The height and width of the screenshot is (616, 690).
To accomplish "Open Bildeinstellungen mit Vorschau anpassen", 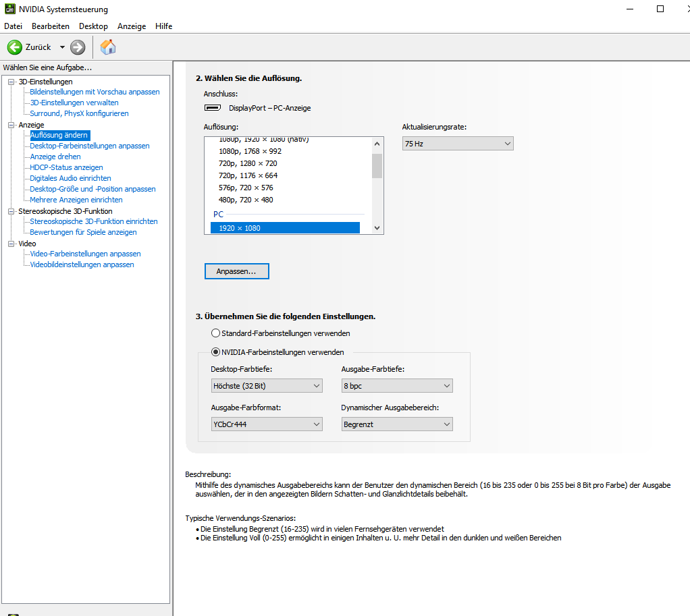I will [x=95, y=92].
